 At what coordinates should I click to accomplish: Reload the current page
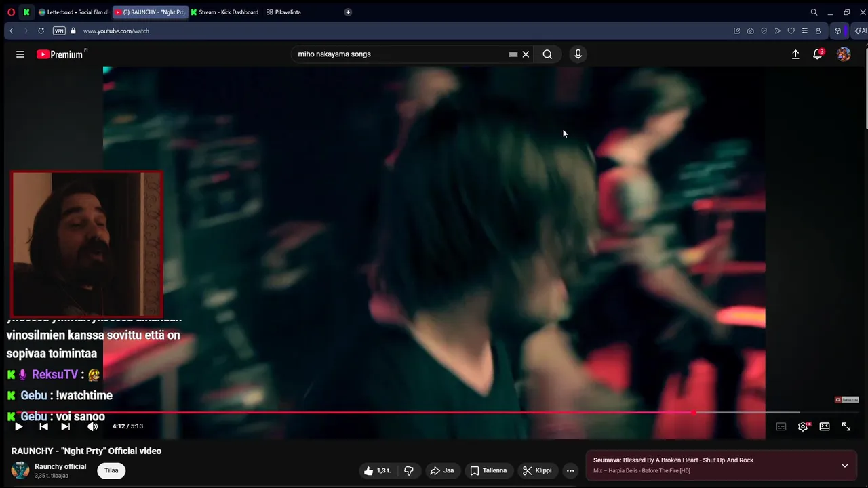tap(41, 30)
